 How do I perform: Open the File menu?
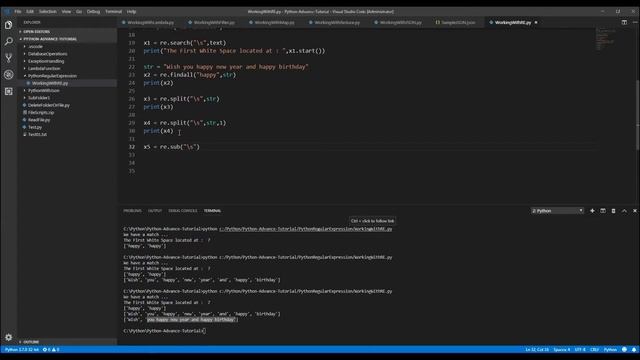click(x=18, y=11)
